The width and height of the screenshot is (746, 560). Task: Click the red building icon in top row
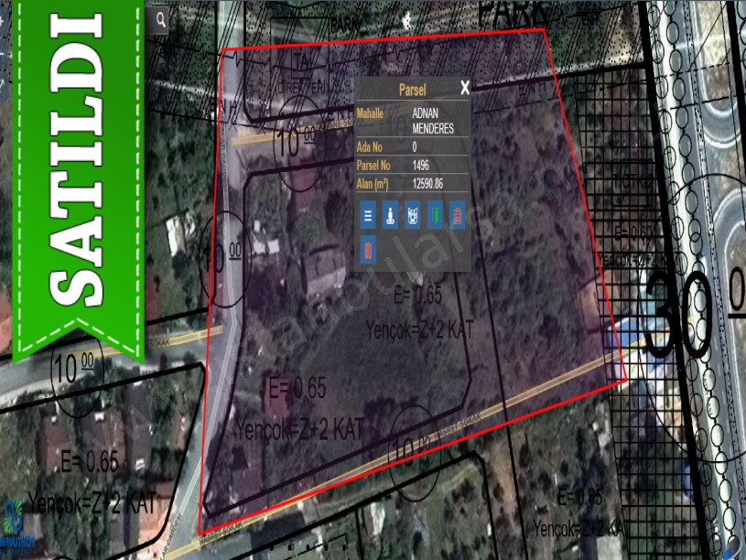point(458,217)
